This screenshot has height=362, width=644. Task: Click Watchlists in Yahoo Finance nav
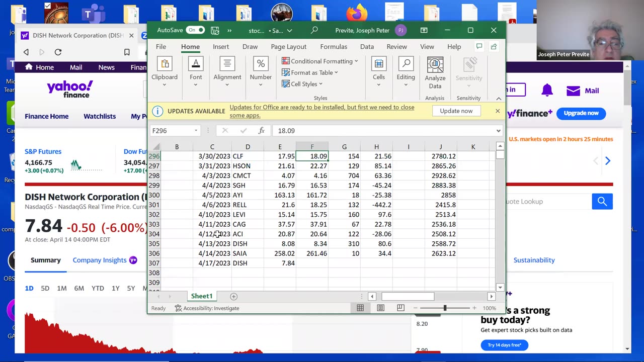(x=100, y=116)
